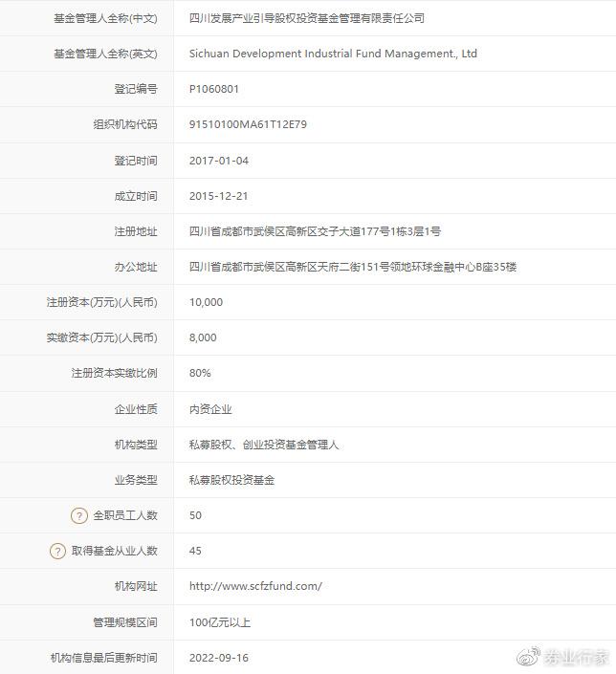Screen dimensions: 616x674
Task: Click fund-qualified staff count 45
Action: pos(195,551)
